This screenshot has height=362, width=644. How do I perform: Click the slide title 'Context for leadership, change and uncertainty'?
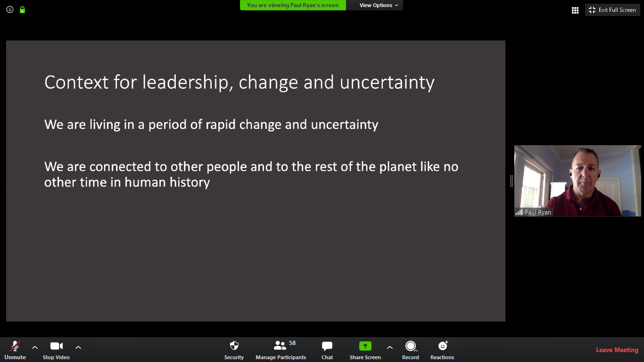239,82
